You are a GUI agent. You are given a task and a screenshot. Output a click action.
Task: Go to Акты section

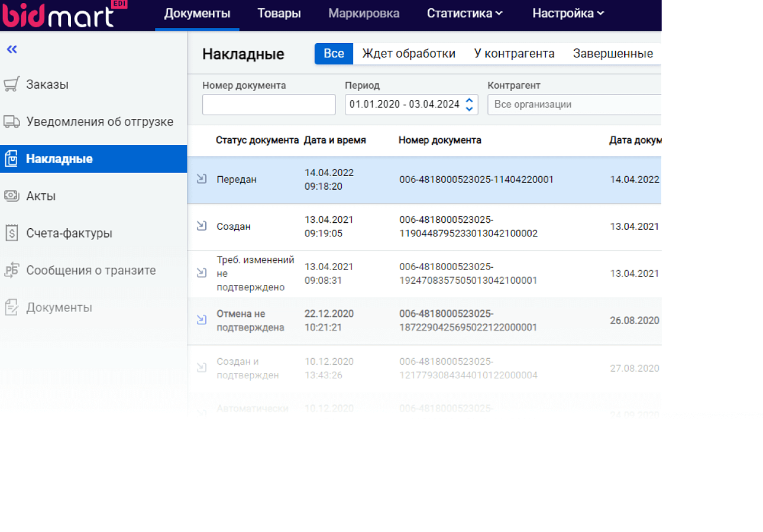pos(41,196)
